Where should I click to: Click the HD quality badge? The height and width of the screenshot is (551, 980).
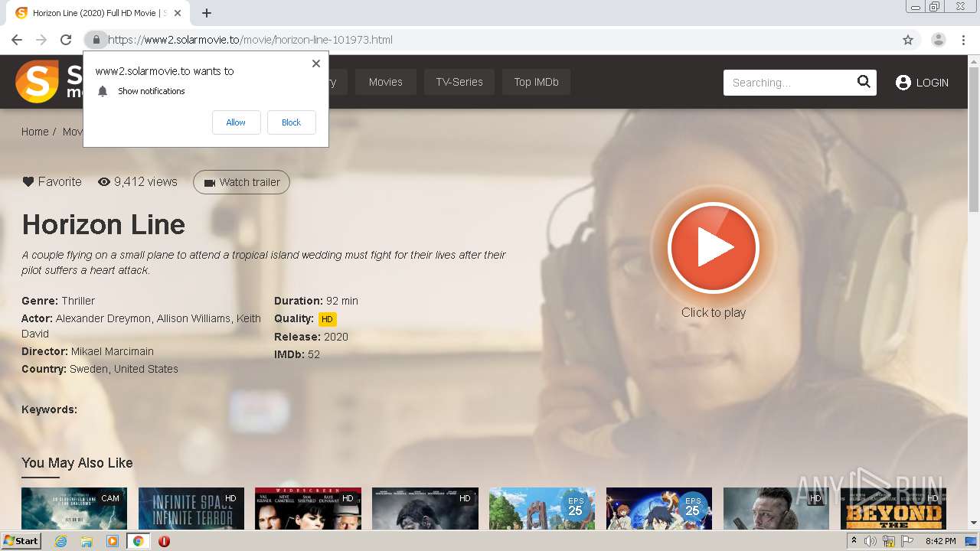point(327,319)
